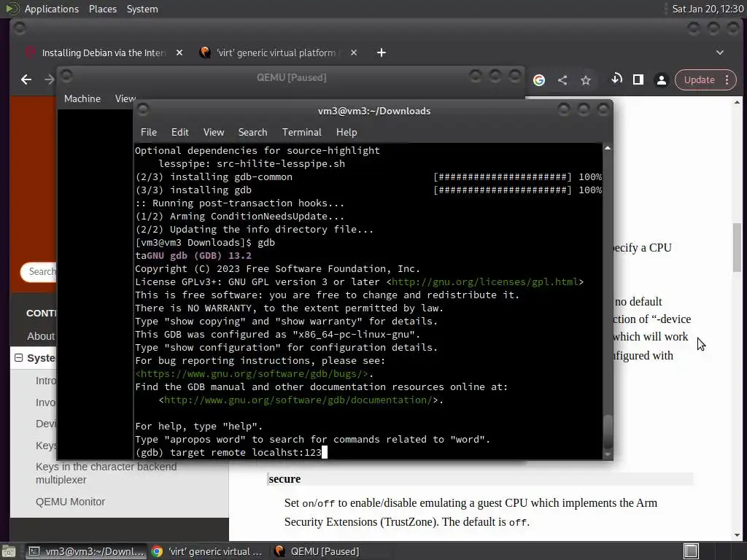Open a new browser tab
Viewport: 747px width, 560px height.
point(381,52)
